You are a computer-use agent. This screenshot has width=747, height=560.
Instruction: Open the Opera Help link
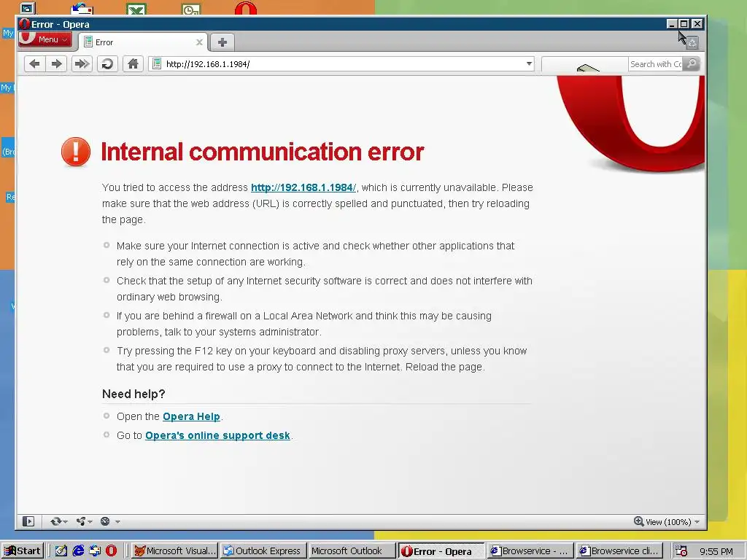tap(191, 416)
